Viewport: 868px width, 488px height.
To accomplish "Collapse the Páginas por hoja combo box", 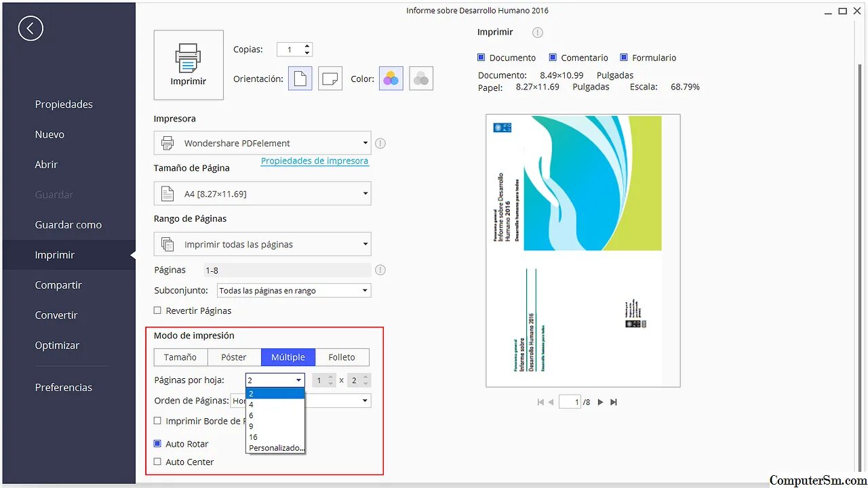I will tap(298, 380).
